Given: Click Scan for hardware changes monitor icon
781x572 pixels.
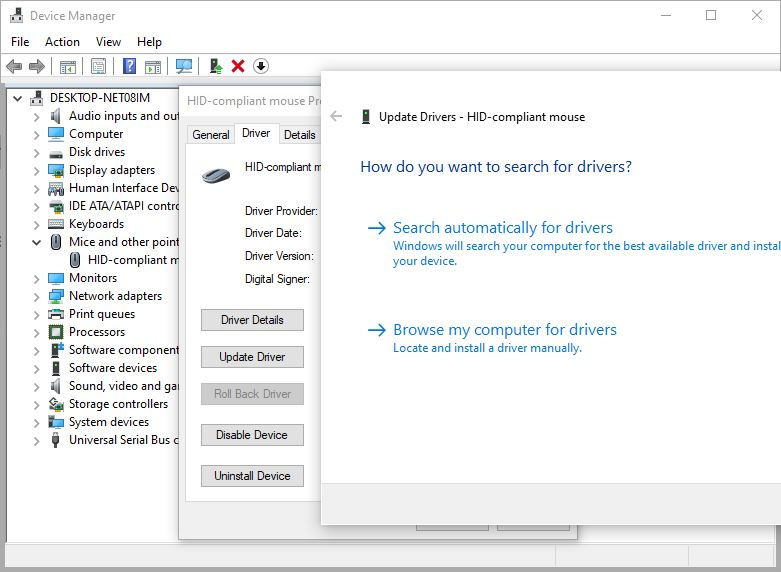Looking at the screenshot, I should (x=184, y=66).
